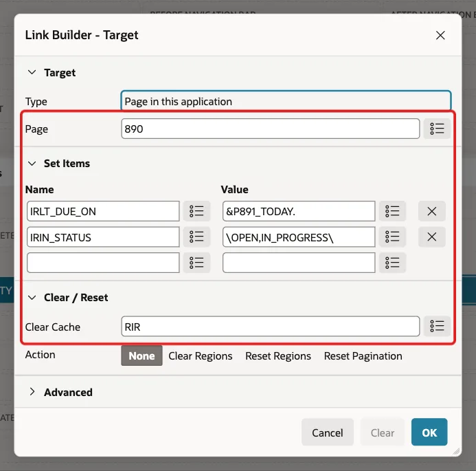Remove the IRIN_STATUS item row
The width and height of the screenshot is (476, 471).
coord(431,237)
